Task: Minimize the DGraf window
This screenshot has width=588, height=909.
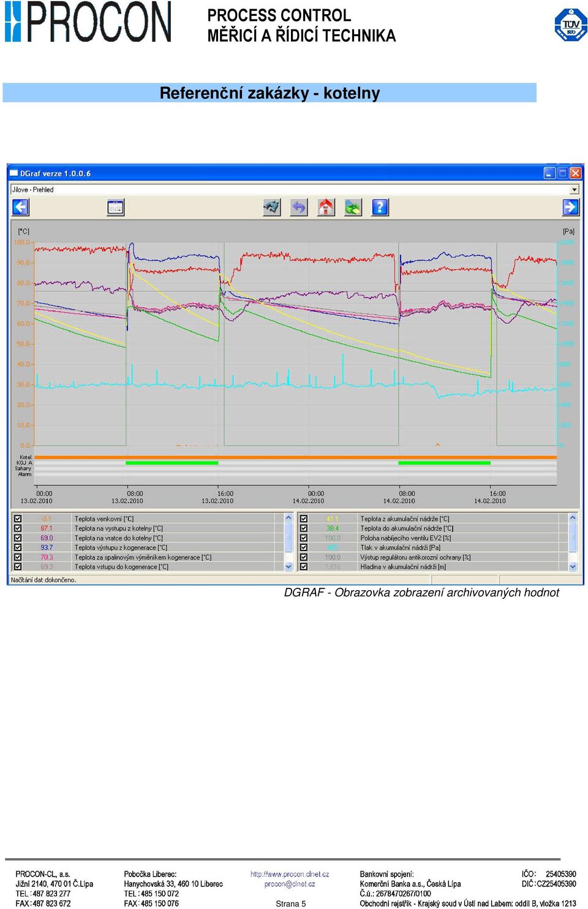Action: tap(549, 173)
